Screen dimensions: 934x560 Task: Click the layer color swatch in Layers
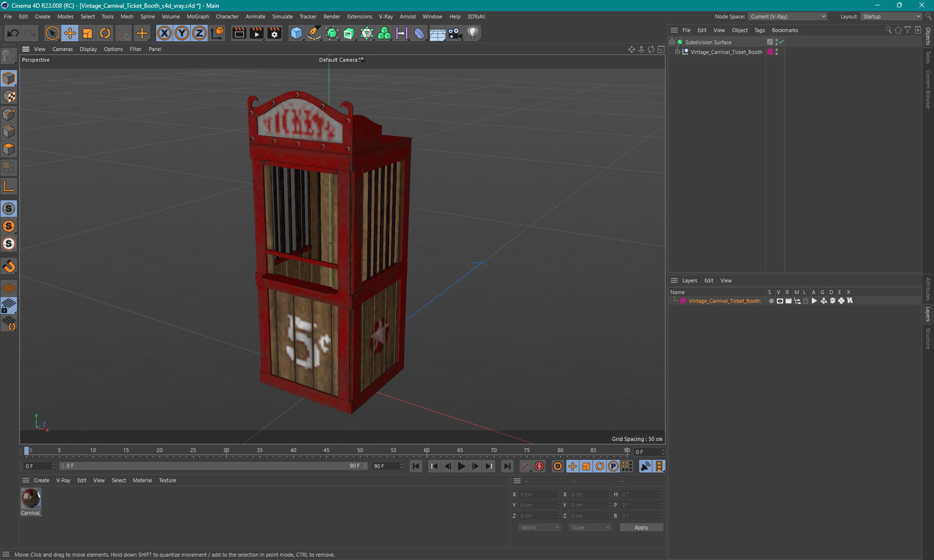coord(683,301)
